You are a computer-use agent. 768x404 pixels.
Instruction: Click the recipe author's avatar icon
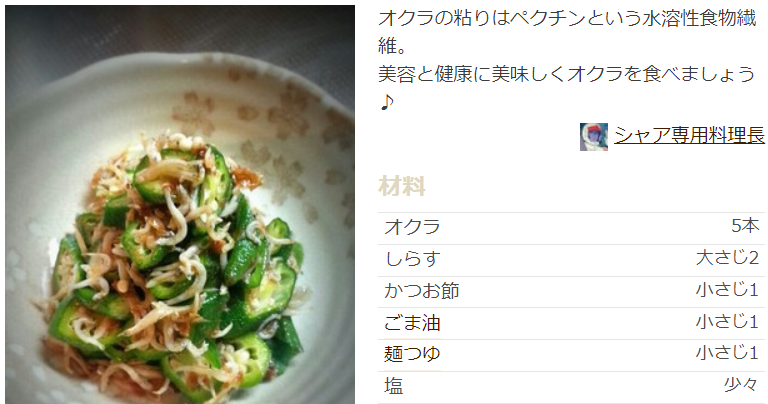click(x=594, y=137)
